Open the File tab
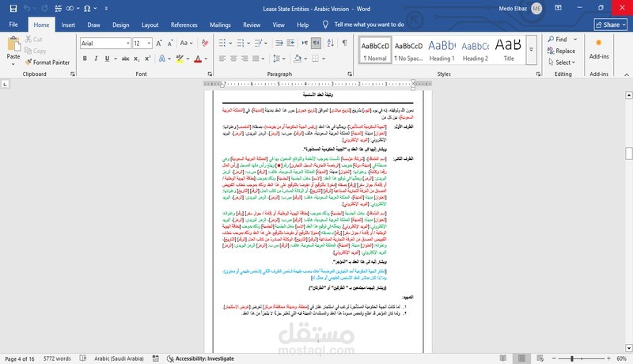The width and height of the screenshot is (633, 364). click(x=13, y=25)
